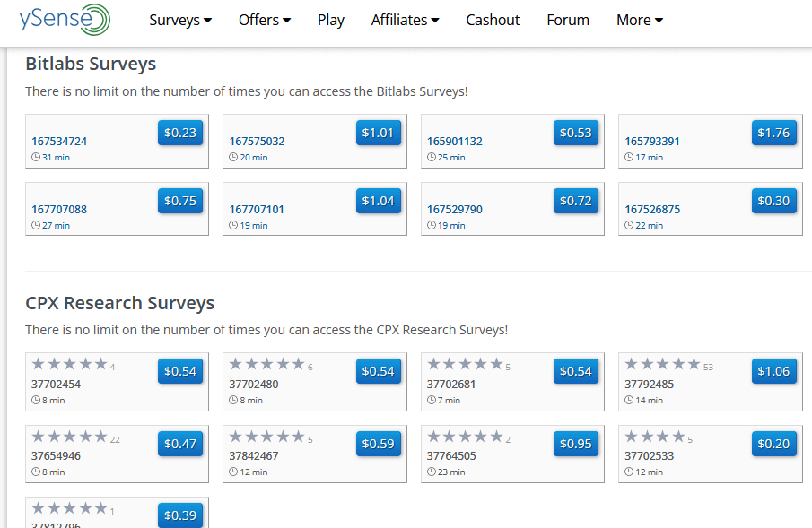Viewport: 812px width, 528px height.
Task: Click the $0.53 reward button
Action: click(576, 133)
